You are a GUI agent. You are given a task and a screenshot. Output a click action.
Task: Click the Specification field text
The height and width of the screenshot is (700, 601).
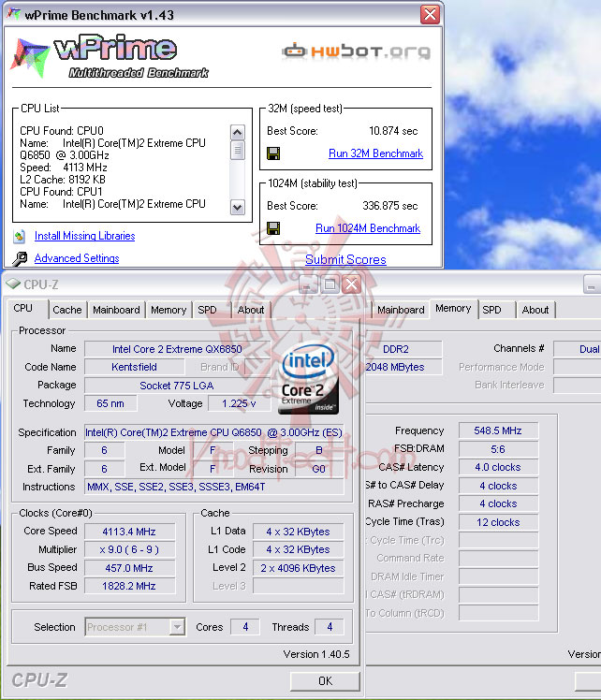point(213,432)
